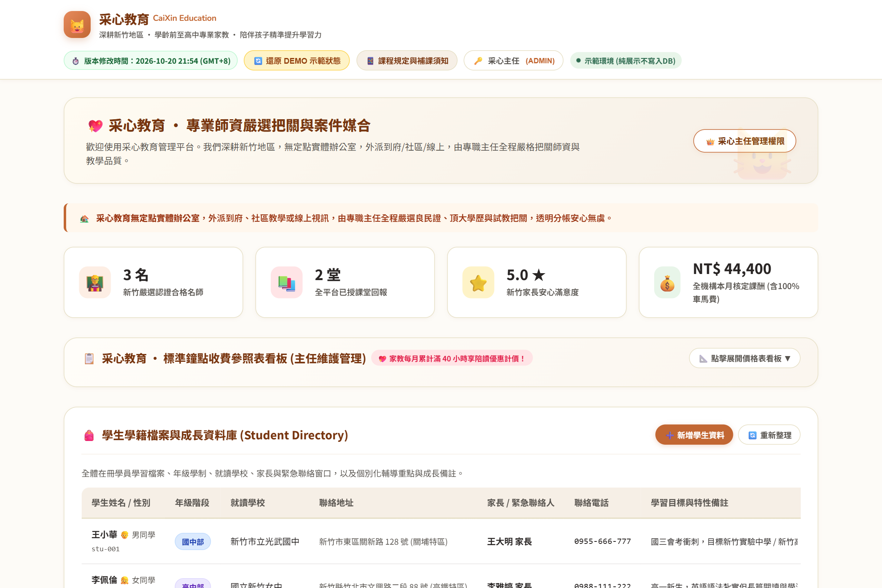Click student name 王小華
Image resolution: width=882 pixels, height=588 pixels.
pos(105,535)
